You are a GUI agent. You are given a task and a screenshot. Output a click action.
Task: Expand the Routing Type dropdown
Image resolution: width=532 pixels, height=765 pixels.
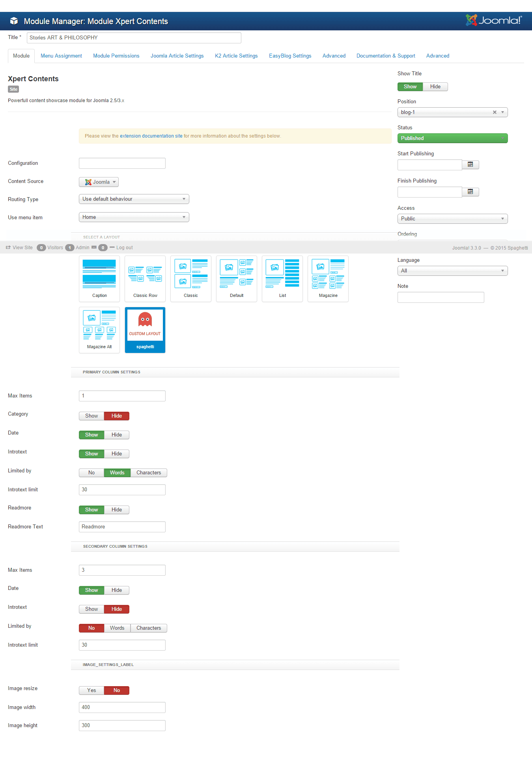coord(134,199)
